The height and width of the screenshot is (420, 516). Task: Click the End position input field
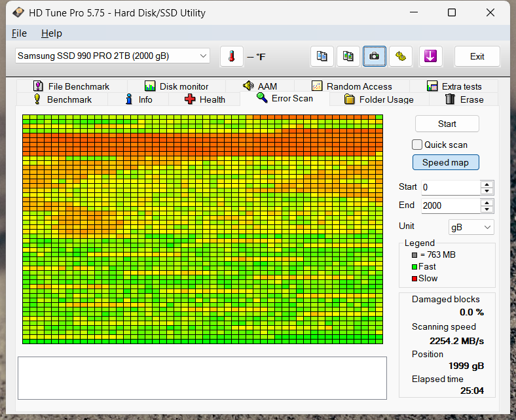(451, 206)
